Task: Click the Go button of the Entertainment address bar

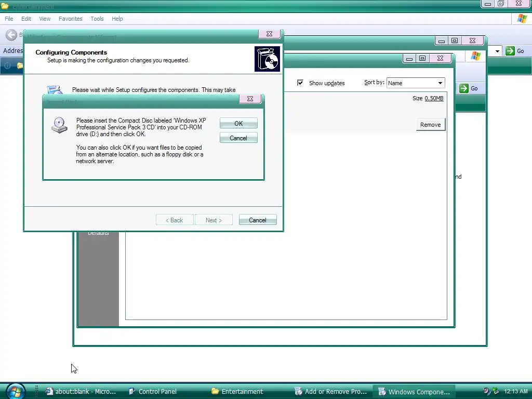Action: [515, 51]
